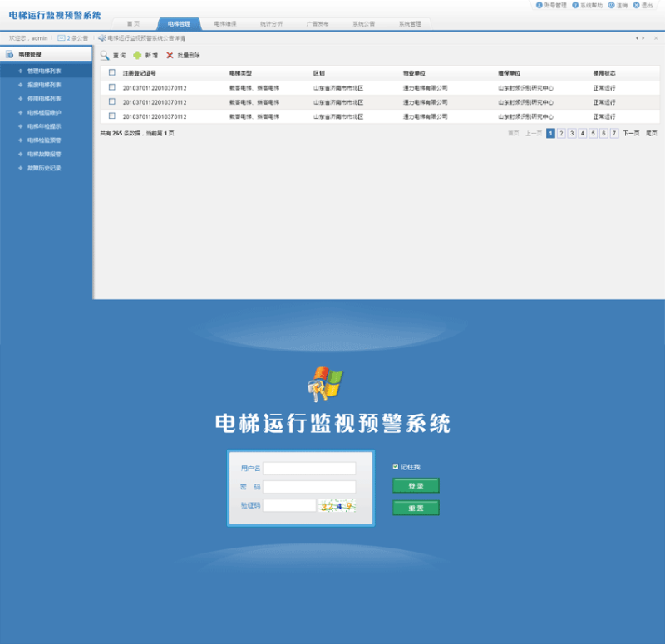Click the 用户名 username input field
The height and width of the screenshot is (644, 665).
(x=309, y=469)
